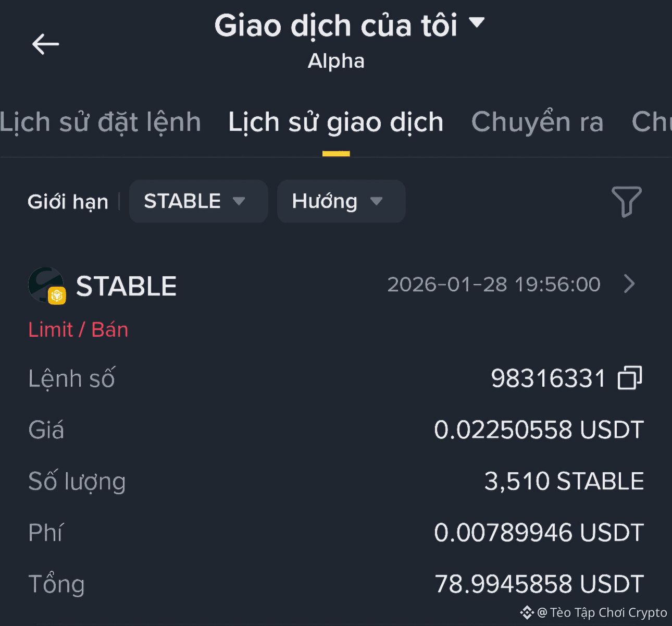Viewport: 672px width, 626px height.
Task: Open the filter funnel icon
Action: pyautogui.click(x=626, y=201)
